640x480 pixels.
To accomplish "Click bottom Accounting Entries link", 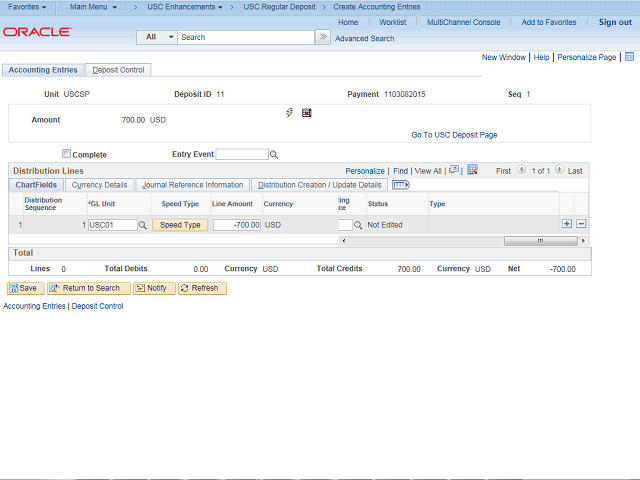I will click(34, 306).
